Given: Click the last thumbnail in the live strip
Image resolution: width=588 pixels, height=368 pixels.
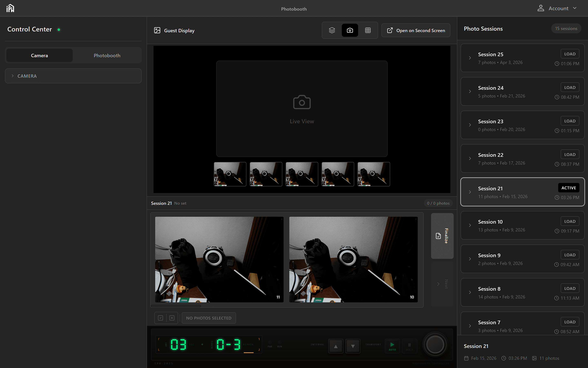Looking at the screenshot, I should (374, 174).
